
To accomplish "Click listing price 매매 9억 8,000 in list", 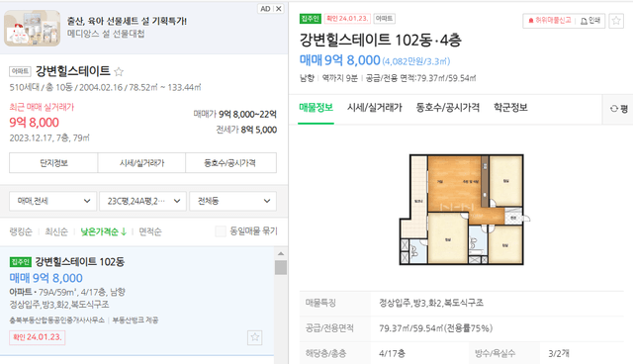I will coord(46,278).
